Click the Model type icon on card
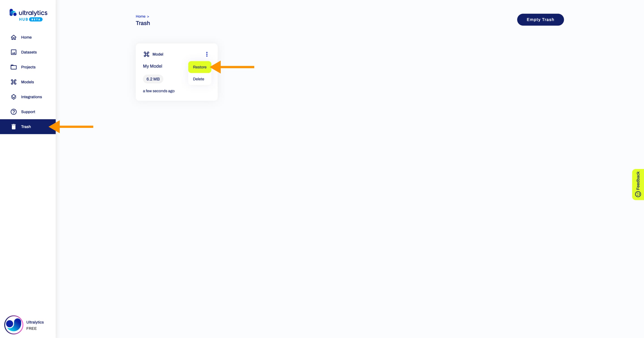The height and width of the screenshot is (338, 644). pyautogui.click(x=146, y=54)
